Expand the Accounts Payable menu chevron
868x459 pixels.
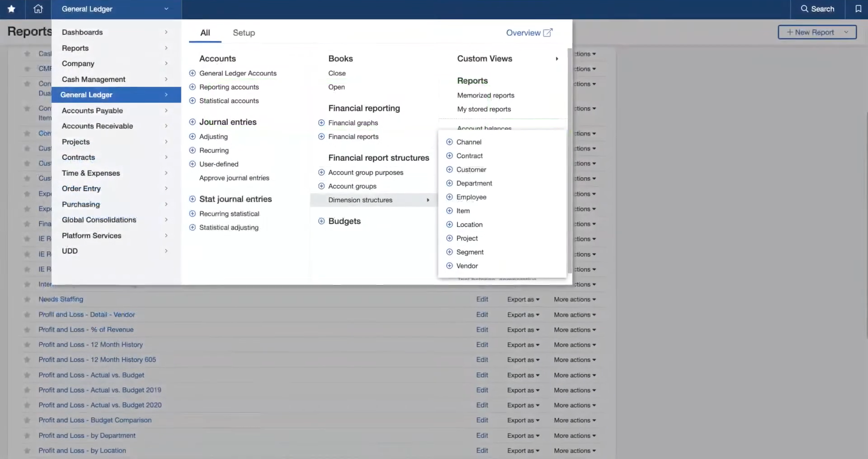click(166, 110)
